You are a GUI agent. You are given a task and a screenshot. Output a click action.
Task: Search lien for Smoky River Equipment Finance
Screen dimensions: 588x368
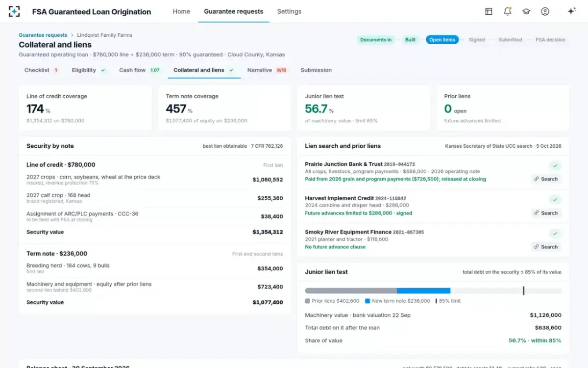tap(546, 247)
